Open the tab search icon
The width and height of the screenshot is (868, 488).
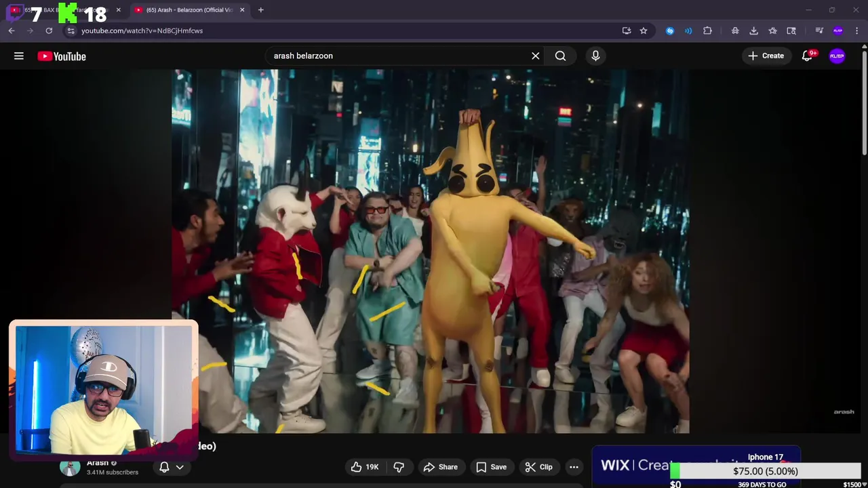tap(791, 30)
